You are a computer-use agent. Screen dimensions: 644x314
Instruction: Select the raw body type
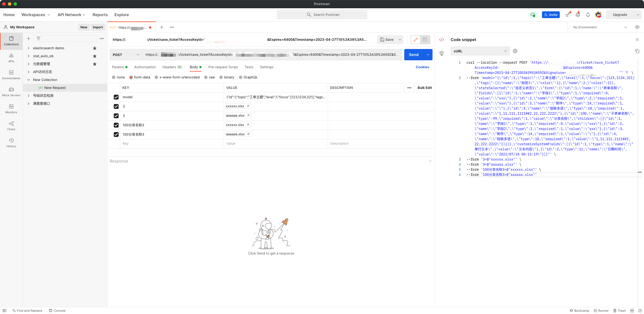[206, 77]
